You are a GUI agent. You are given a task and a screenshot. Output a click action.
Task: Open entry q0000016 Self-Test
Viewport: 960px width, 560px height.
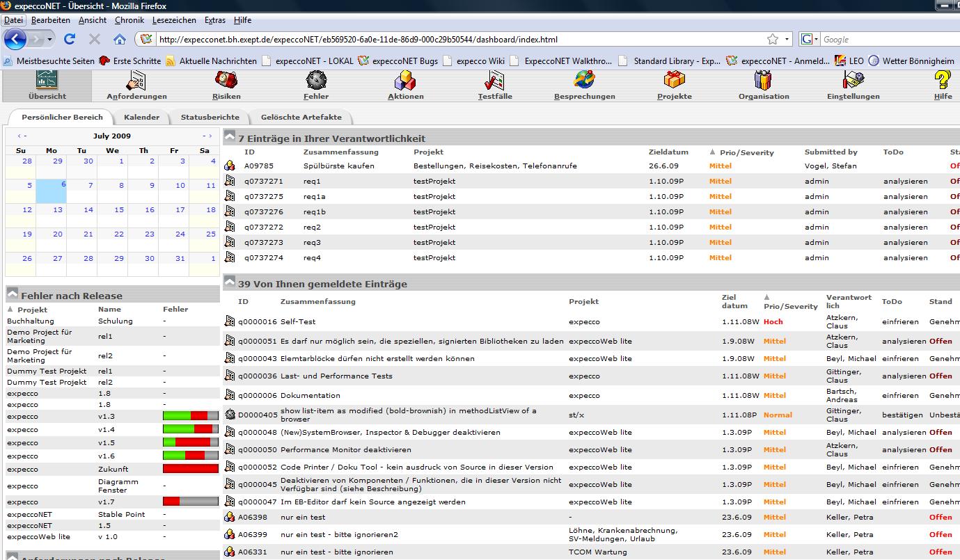297,322
